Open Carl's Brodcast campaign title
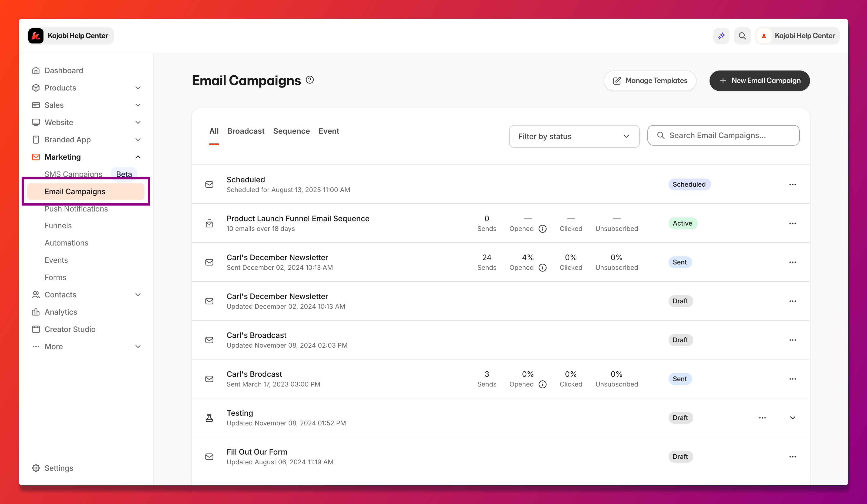The height and width of the screenshot is (504, 867). coord(254,374)
